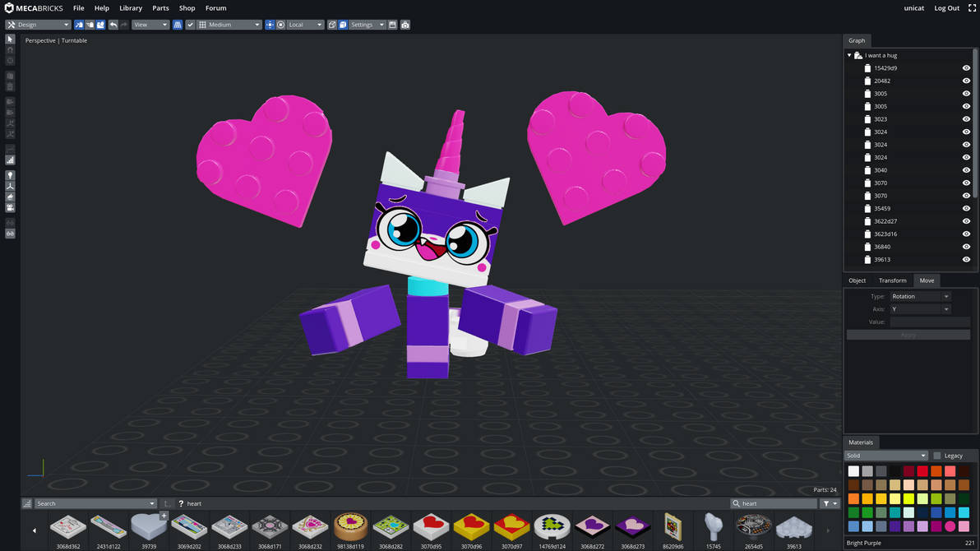Open the Parts menu in the menu bar
This screenshot has height=551, width=980.
pos(159,7)
